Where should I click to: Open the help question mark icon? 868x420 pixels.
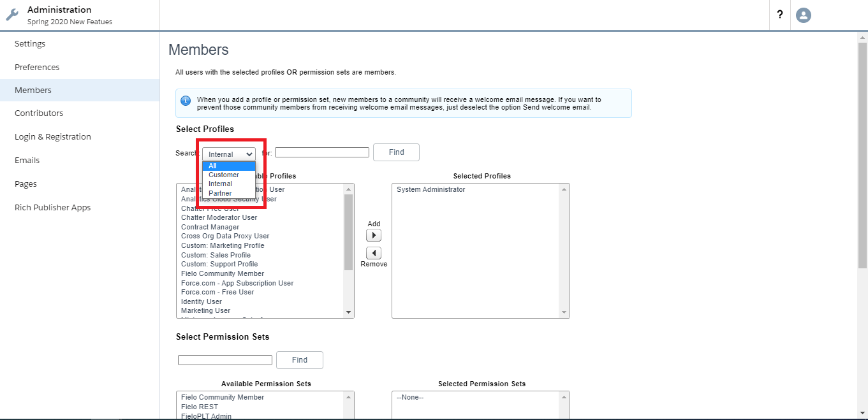779,15
